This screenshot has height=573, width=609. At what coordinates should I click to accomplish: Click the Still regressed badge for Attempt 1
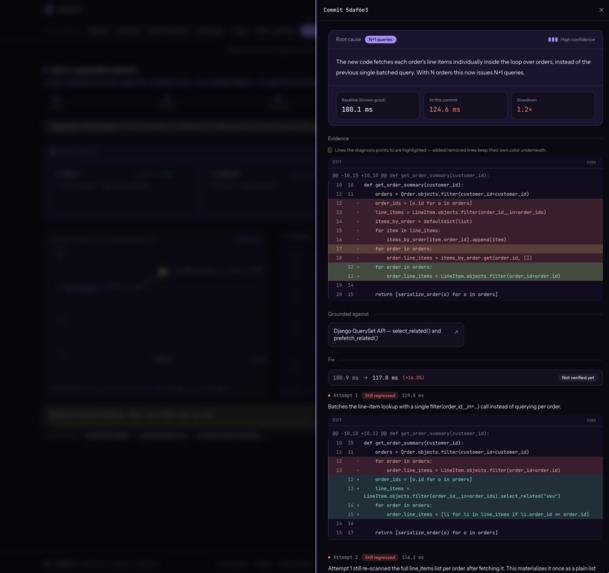tap(380, 395)
